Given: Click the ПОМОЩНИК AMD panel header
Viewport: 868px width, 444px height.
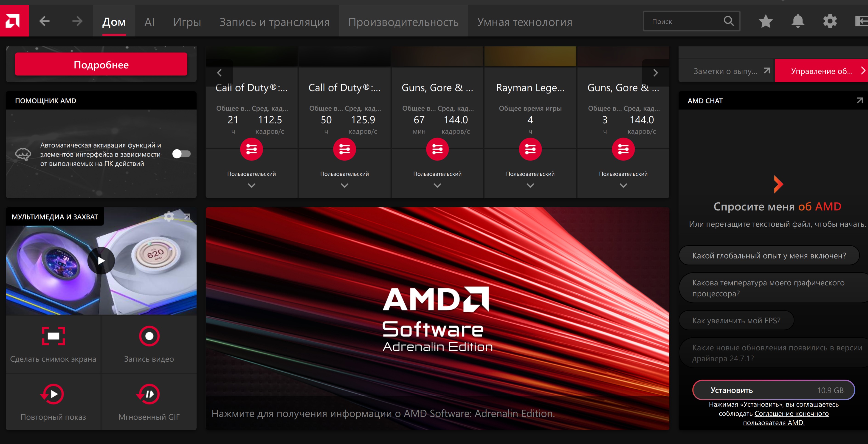Looking at the screenshot, I should (x=101, y=100).
